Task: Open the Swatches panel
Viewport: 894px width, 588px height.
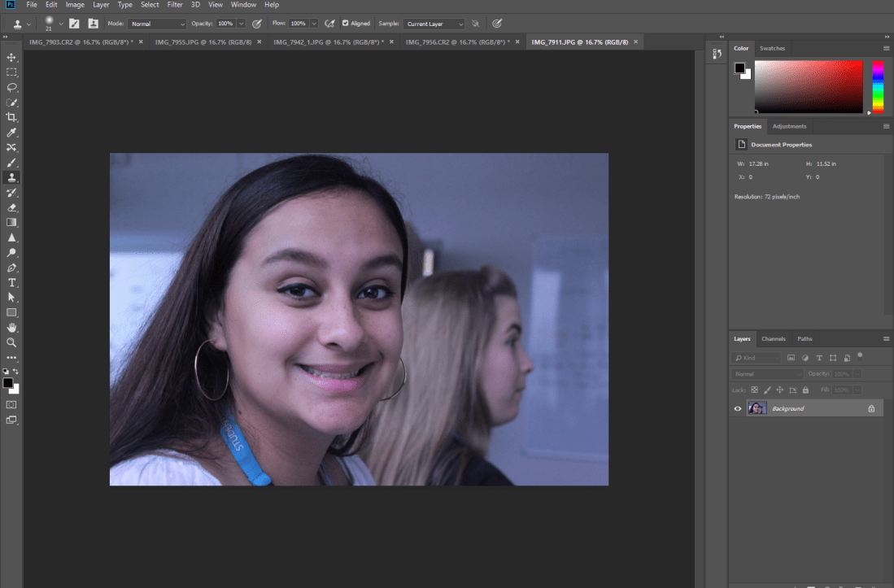Action: point(772,48)
